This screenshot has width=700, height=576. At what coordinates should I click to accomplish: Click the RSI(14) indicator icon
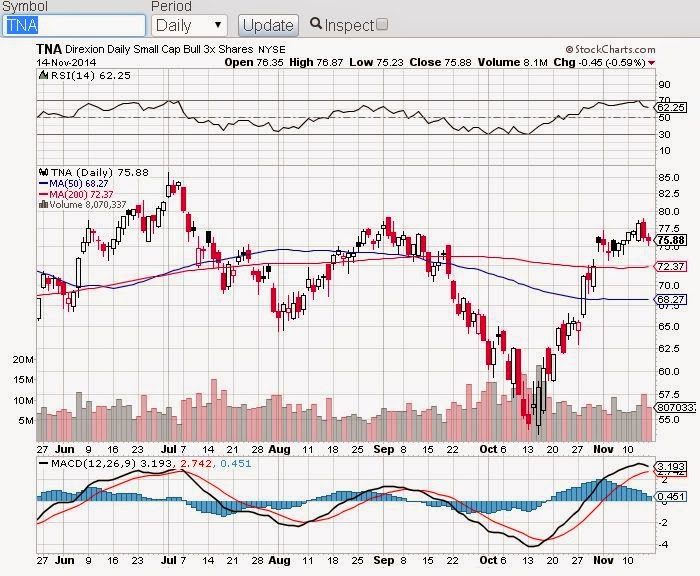43,75
